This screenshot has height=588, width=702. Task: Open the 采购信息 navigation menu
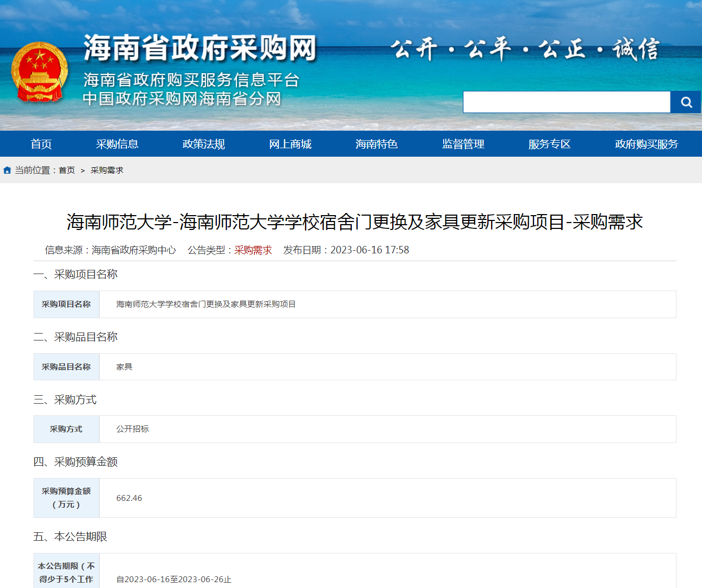click(x=117, y=144)
